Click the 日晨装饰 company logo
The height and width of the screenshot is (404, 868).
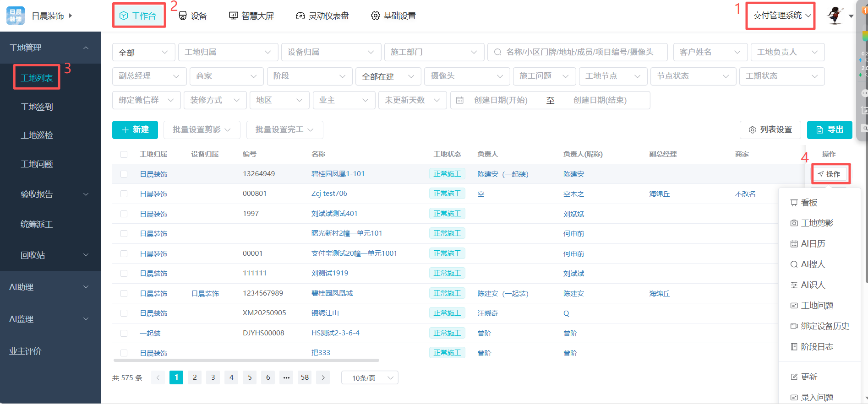(16, 16)
